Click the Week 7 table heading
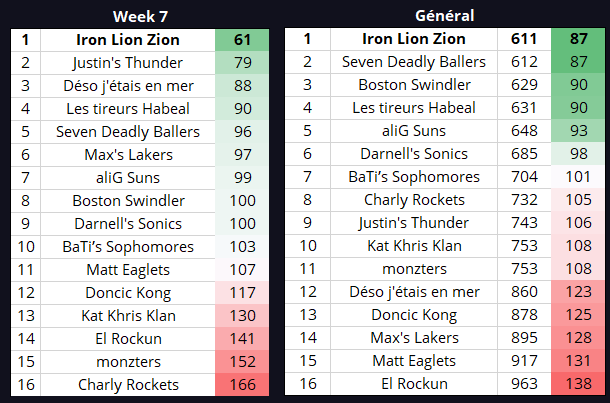 coord(140,17)
